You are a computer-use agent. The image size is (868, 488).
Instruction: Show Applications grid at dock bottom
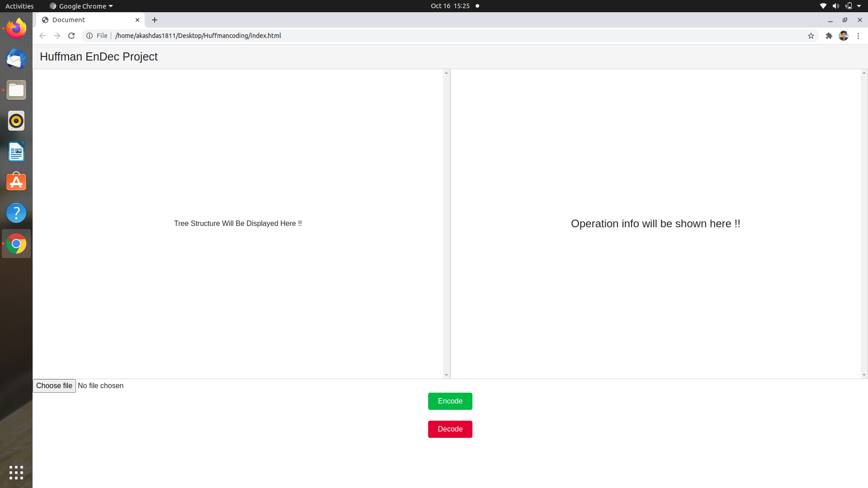coord(16,472)
